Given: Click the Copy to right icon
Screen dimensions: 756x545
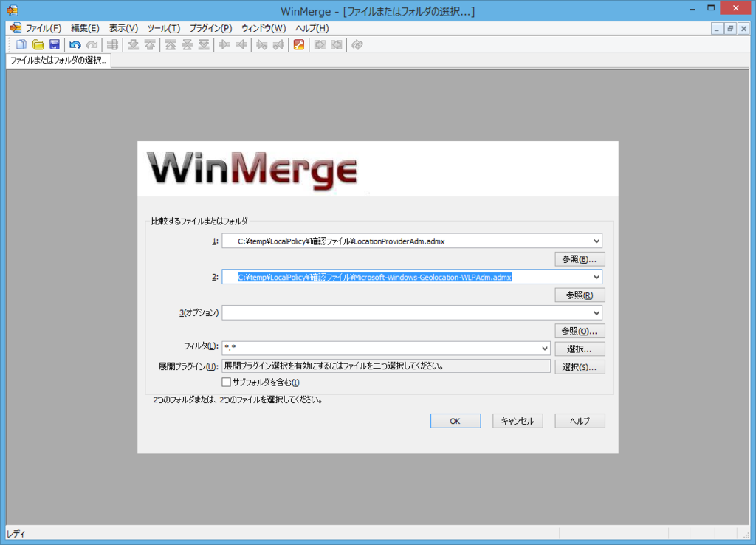Looking at the screenshot, I should pyautogui.click(x=224, y=45).
